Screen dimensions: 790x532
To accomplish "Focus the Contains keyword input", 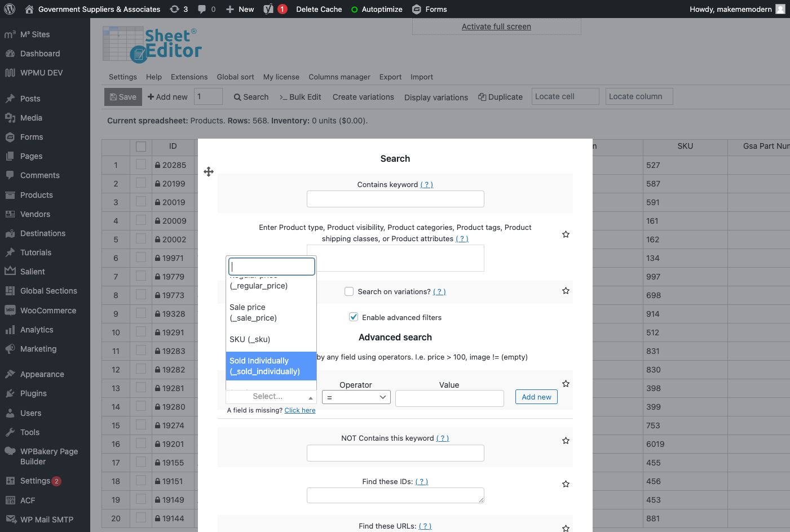I will pos(395,199).
